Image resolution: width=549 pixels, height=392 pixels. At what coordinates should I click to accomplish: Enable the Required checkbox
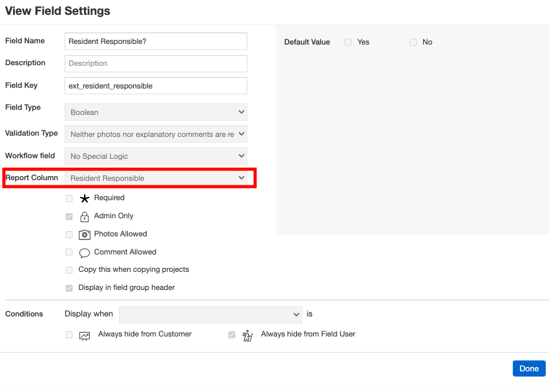69,199
